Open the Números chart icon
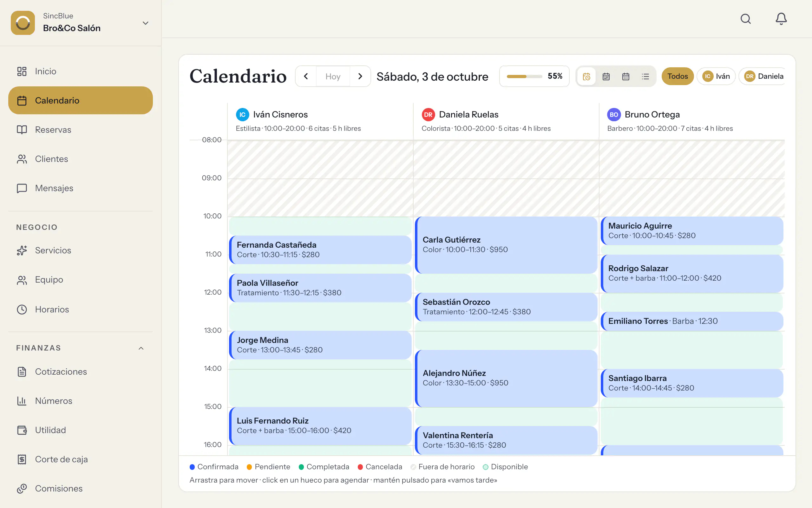The height and width of the screenshot is (508, 812). pos(22,401)
